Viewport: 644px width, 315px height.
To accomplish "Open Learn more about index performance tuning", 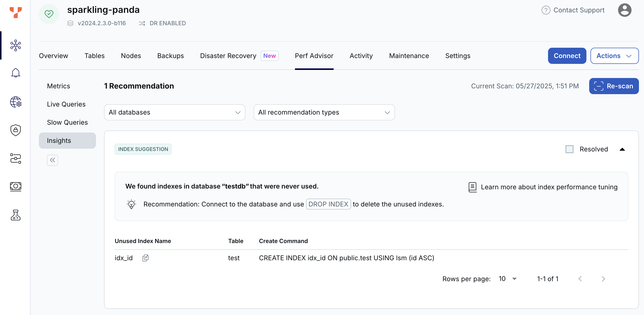I will 549,187.
